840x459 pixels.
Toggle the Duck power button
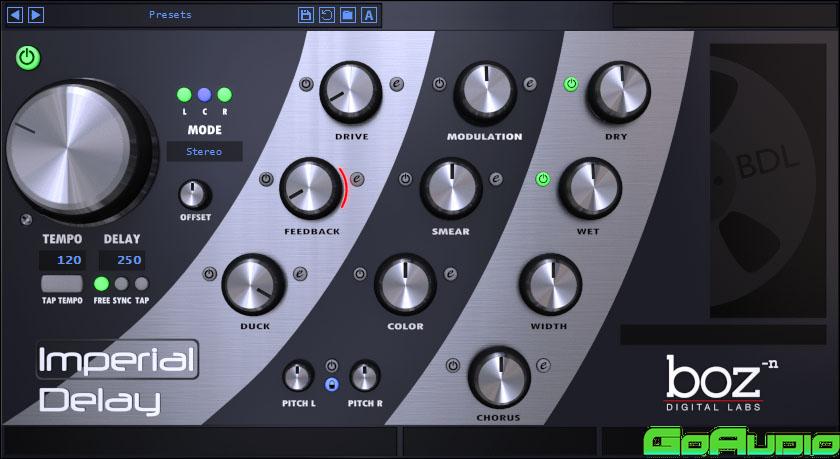pos(209,274)
